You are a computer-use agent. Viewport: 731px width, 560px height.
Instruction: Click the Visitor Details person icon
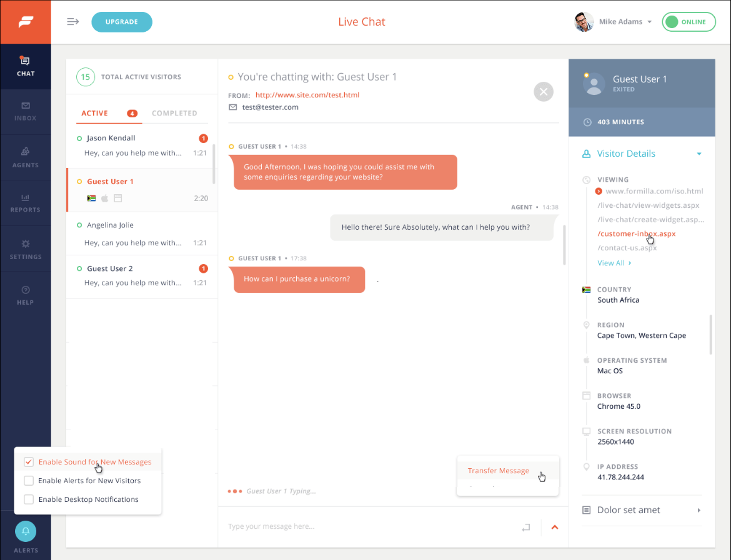(x=587, y=154)
